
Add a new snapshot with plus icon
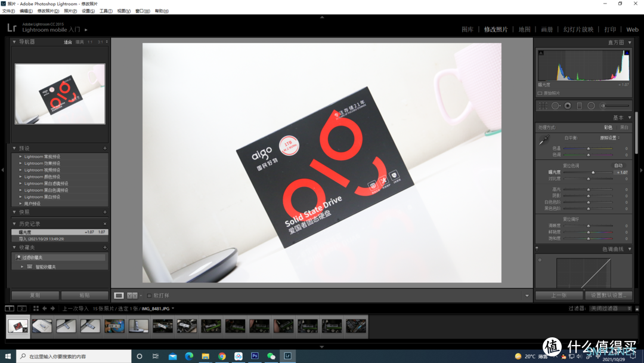click(x=105, y=212)
